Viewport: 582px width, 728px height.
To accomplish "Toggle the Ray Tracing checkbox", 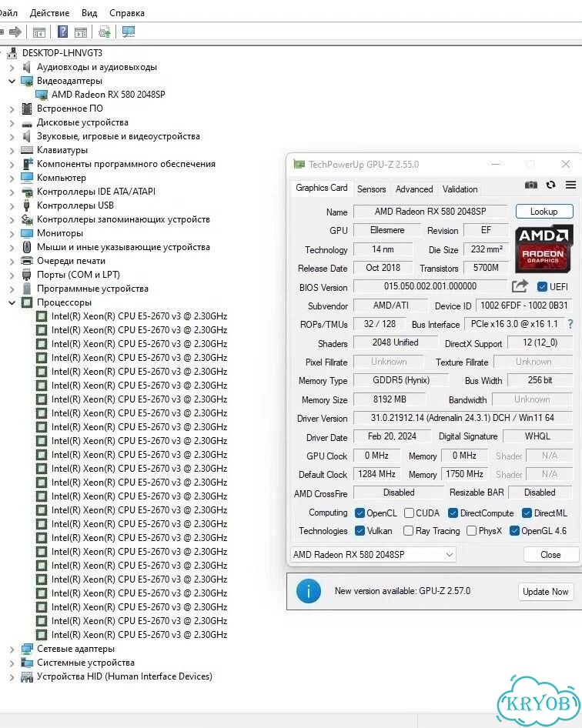I will (408, 531).
